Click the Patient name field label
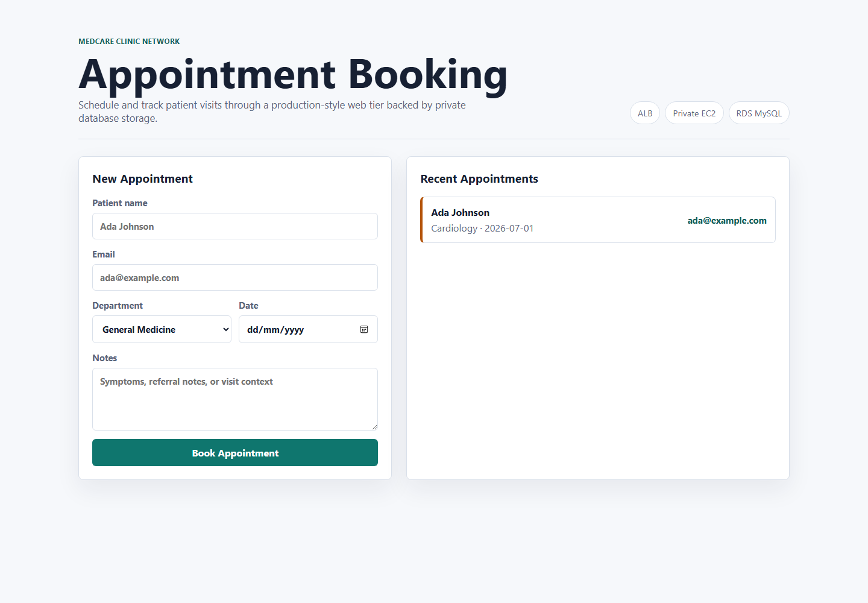Screen dimensions: 868x603 tap(120, 203)
